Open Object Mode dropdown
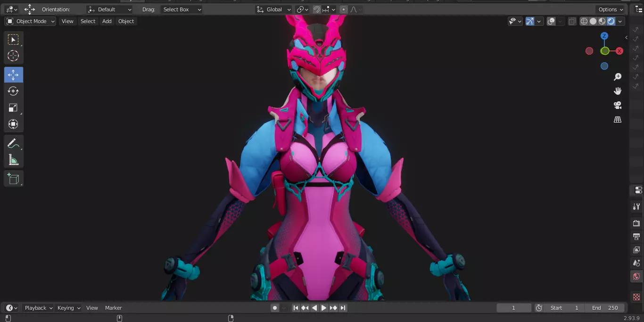 click(x=30, y=21)
